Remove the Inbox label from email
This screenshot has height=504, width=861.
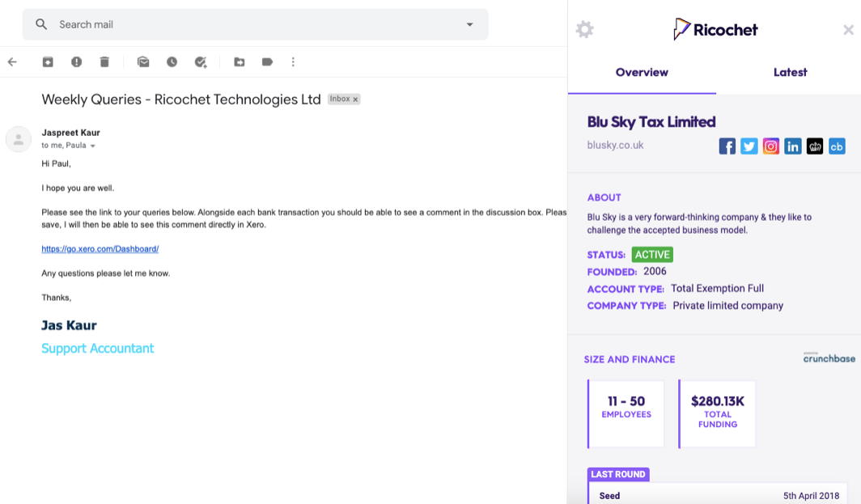[x=355, y=100]
